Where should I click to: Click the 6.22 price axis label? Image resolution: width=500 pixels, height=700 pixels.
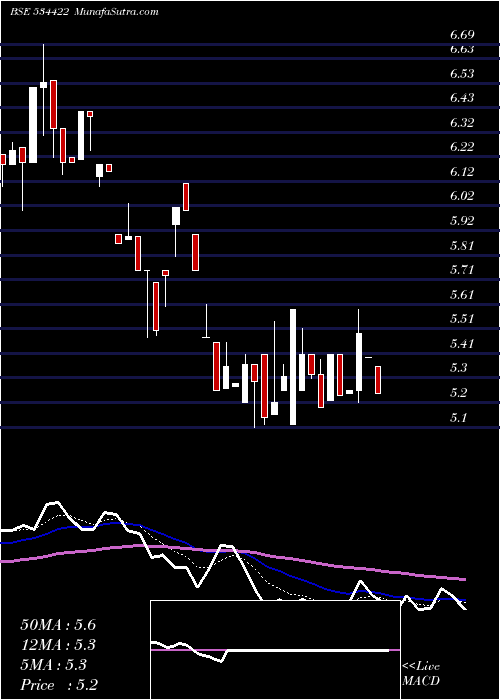[462, 147]
